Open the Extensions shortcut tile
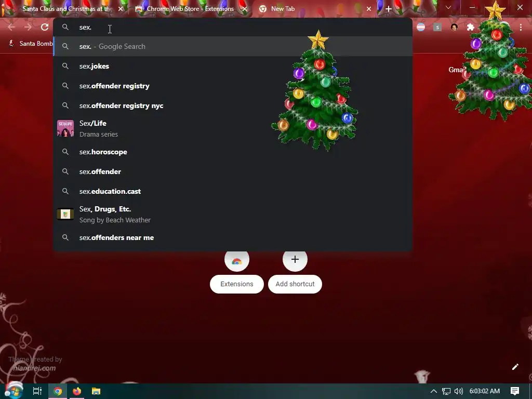Image resolution: width=532 pixels, height=399 pixels. tap(237, 271)
